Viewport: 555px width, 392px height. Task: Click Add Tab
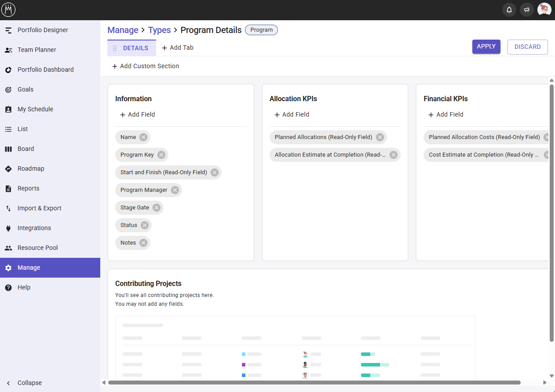[x=178, y=48]
